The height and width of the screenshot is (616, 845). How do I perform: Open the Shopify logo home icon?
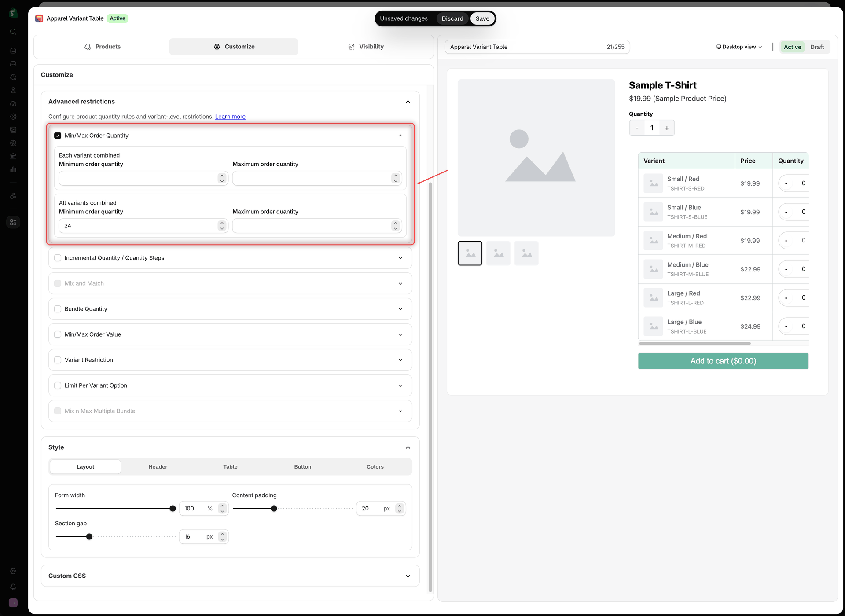tap(13, 13)
